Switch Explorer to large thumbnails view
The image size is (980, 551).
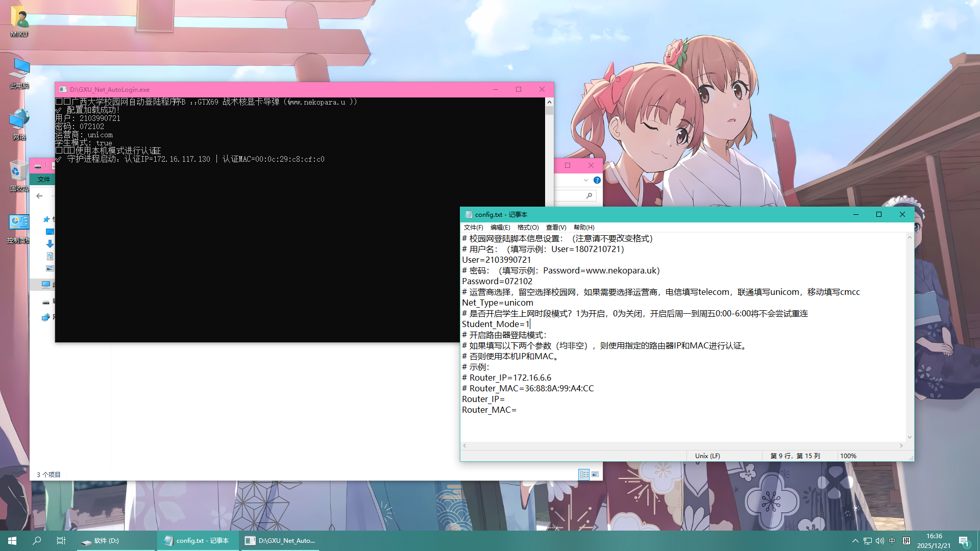point(596,474)
